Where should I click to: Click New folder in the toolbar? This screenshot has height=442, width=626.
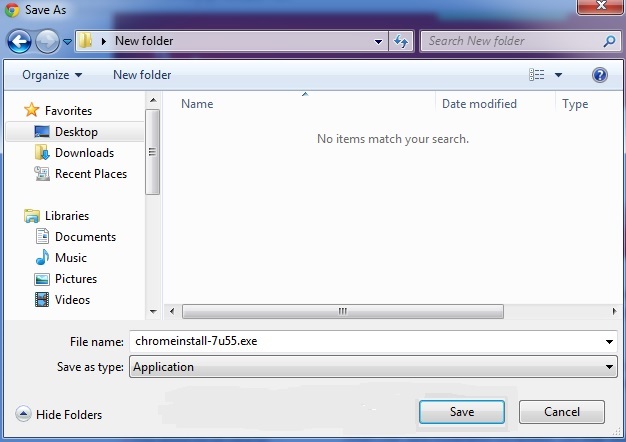click(x=142, y=75)
